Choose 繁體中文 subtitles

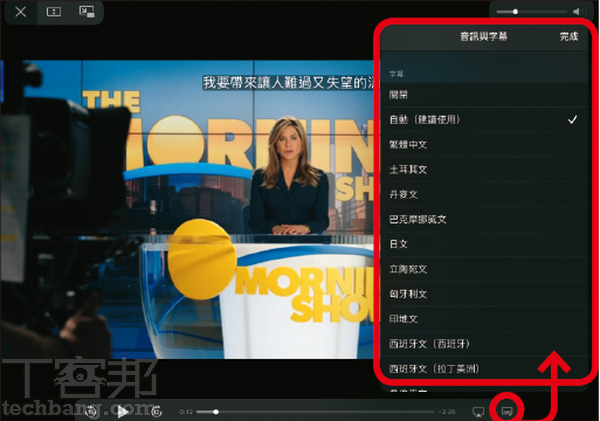pyautogui.click(x=484, y=144)
